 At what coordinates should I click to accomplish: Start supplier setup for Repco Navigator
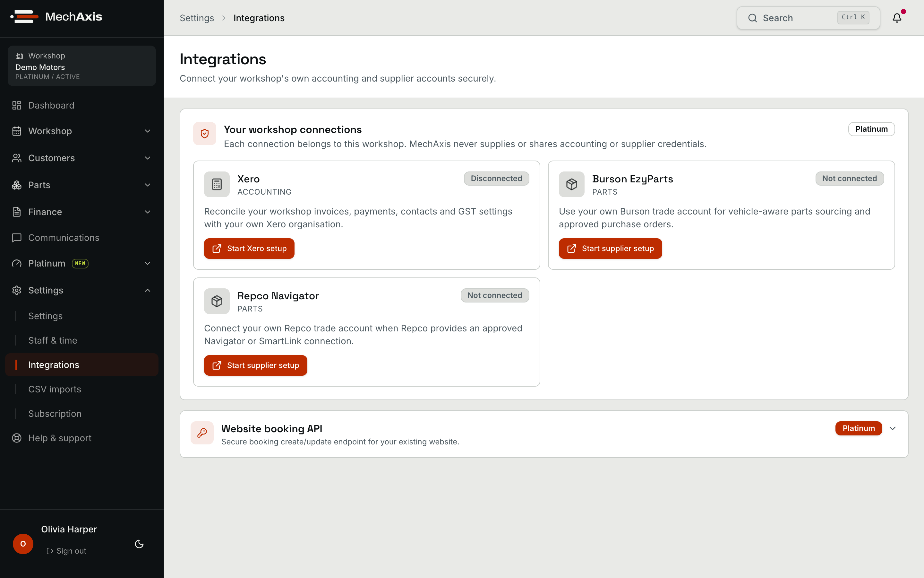[255, 365]
